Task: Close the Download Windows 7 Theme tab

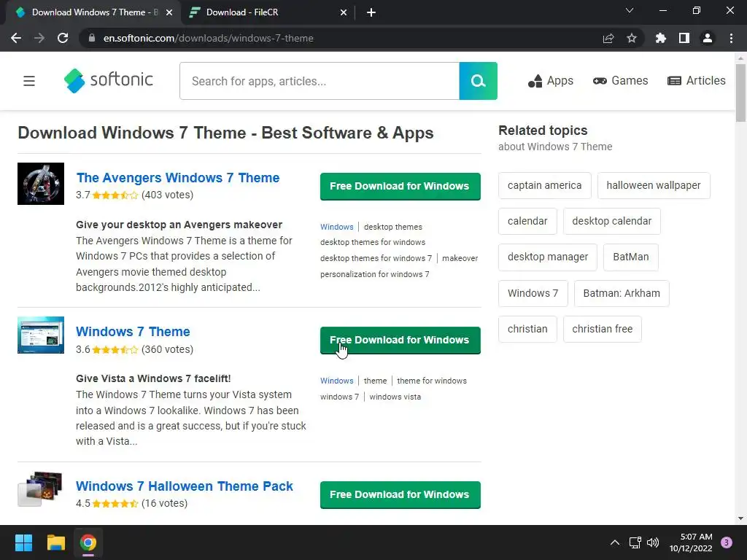Action: (169, 12)
